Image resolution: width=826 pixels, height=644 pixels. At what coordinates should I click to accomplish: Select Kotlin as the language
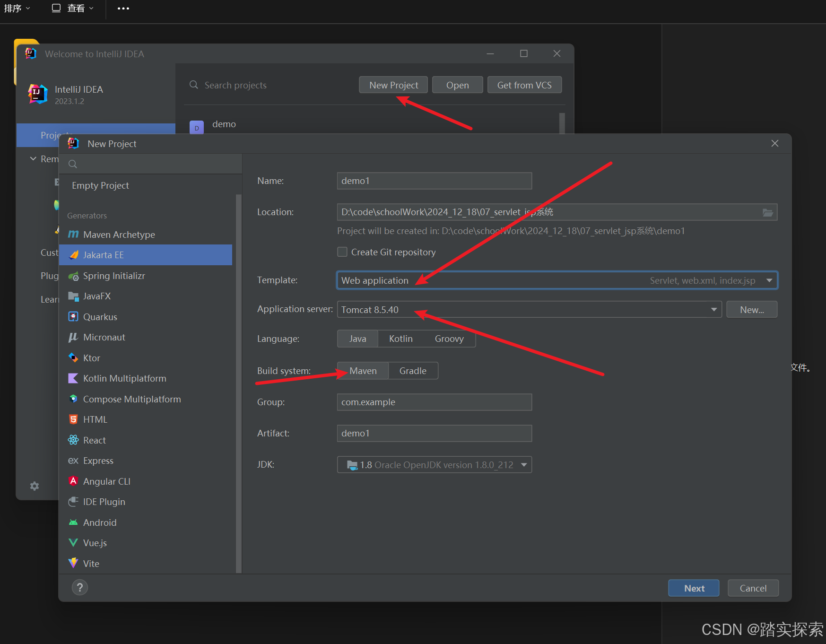pos(401,339)
